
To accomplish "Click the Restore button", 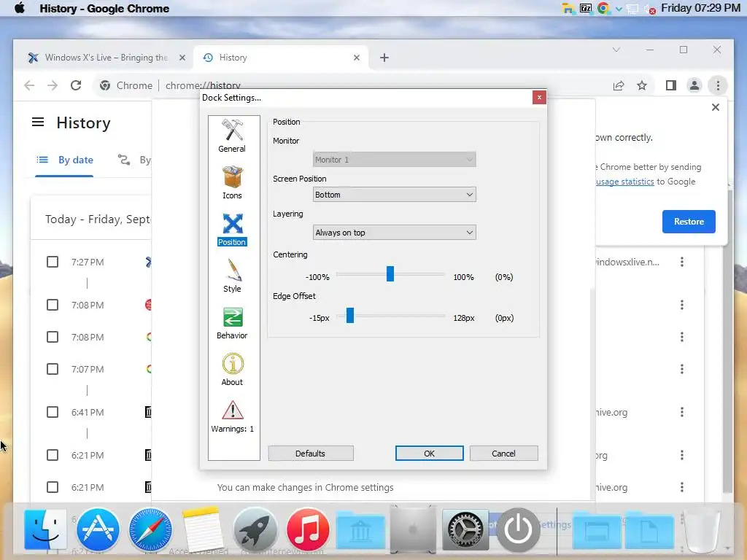I will point(689,222).
